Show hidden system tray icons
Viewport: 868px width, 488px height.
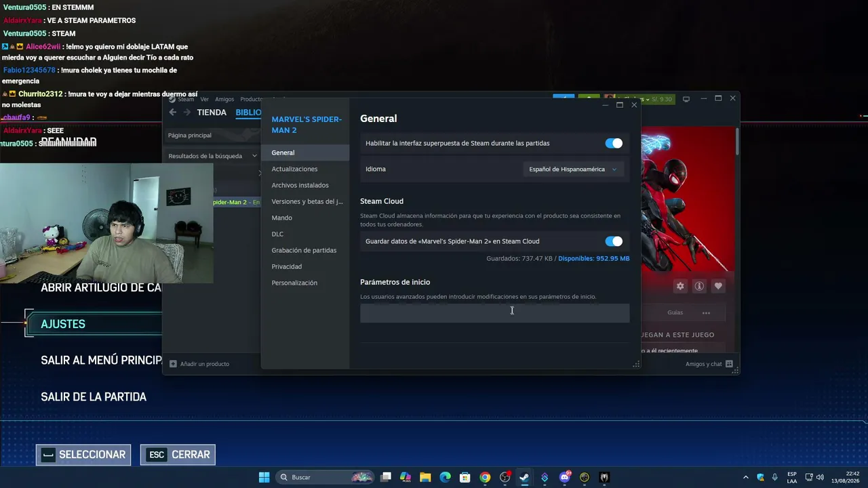[x=746, y=477]
